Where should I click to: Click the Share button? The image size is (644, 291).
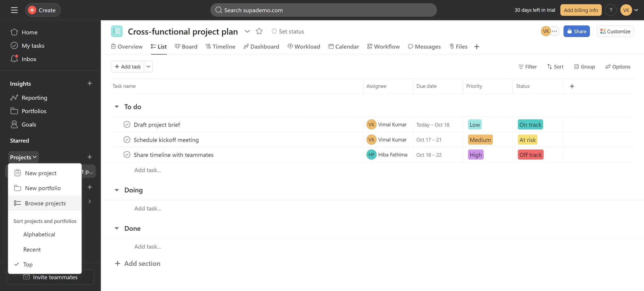pyautogui.click(x=576, y=31)
